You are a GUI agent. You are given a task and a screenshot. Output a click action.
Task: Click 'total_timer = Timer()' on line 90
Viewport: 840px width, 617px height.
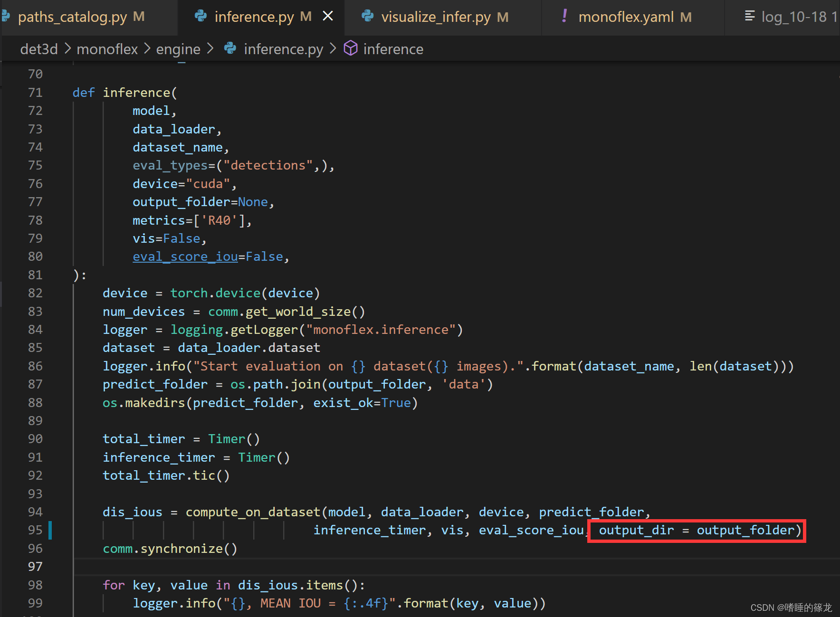click(x=181, y=439)
